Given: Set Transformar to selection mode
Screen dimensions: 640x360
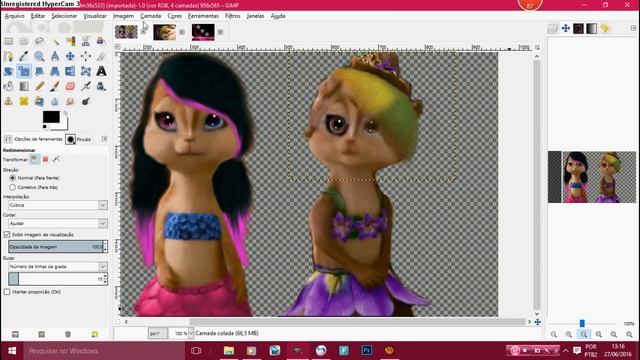Looking at the screenshot, I should [x=45, y=159].
